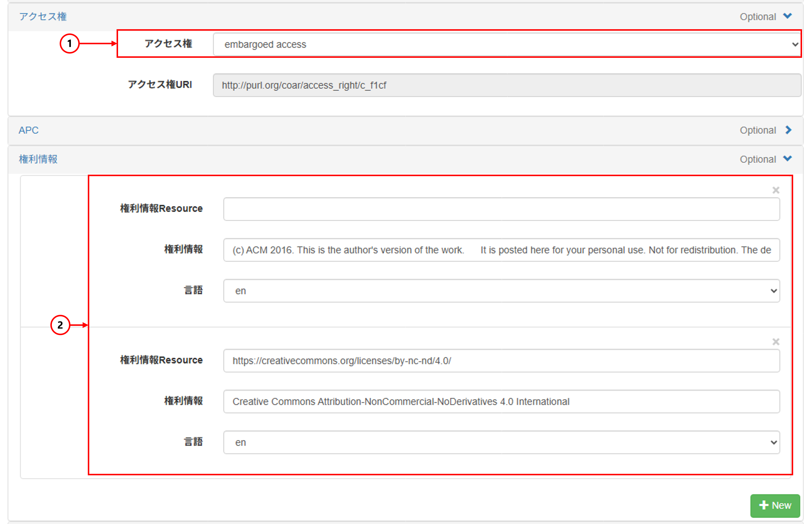Collapse the 権利情報 section chevron

pyautogui.click(x=787, y=159)
